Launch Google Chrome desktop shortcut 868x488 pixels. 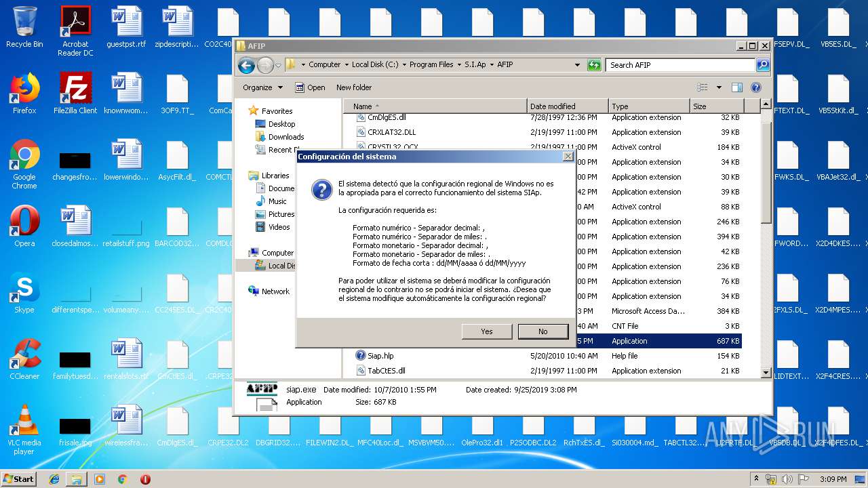coord(24,164)
